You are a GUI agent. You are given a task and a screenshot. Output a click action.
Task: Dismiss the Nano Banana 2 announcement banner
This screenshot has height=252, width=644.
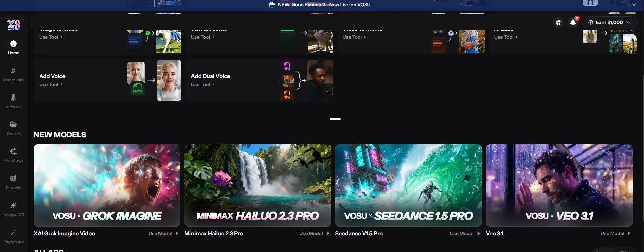tap(634, 5)
